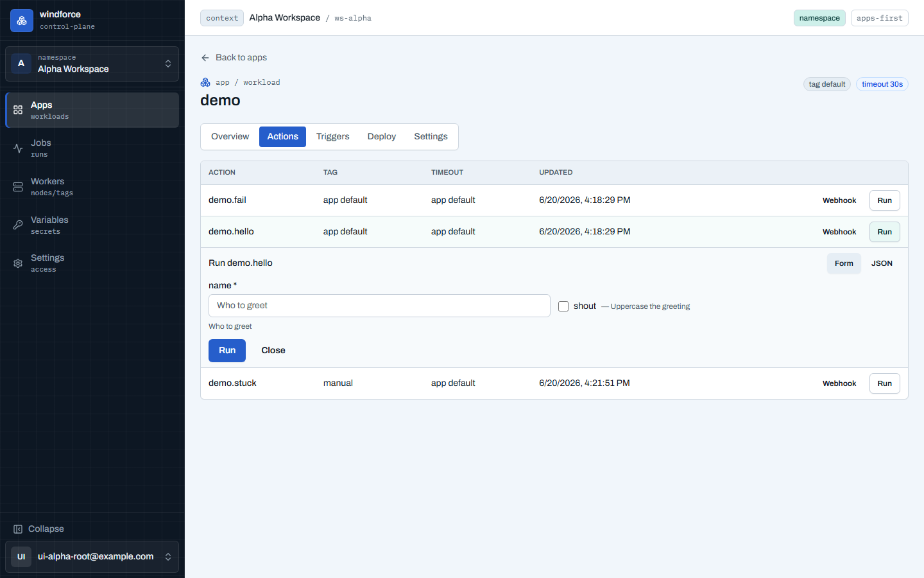Click the A namespace avatar badge
Viewport: 924px width, 578px height.
coord(21,64)
